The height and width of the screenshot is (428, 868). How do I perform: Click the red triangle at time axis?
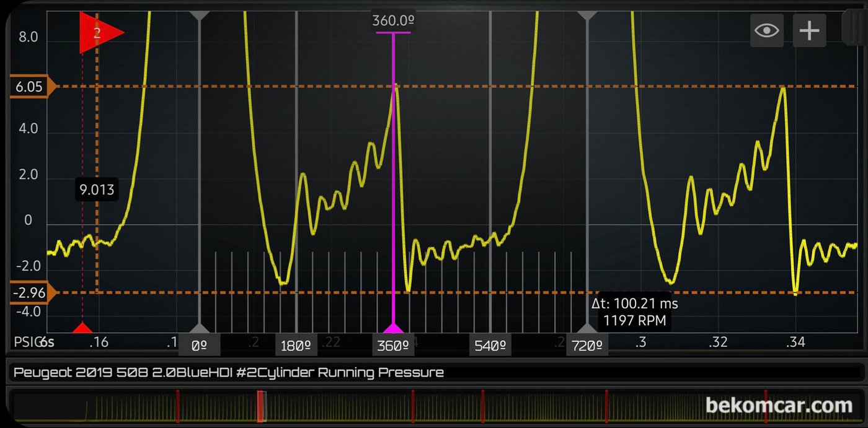coord(82,328)
